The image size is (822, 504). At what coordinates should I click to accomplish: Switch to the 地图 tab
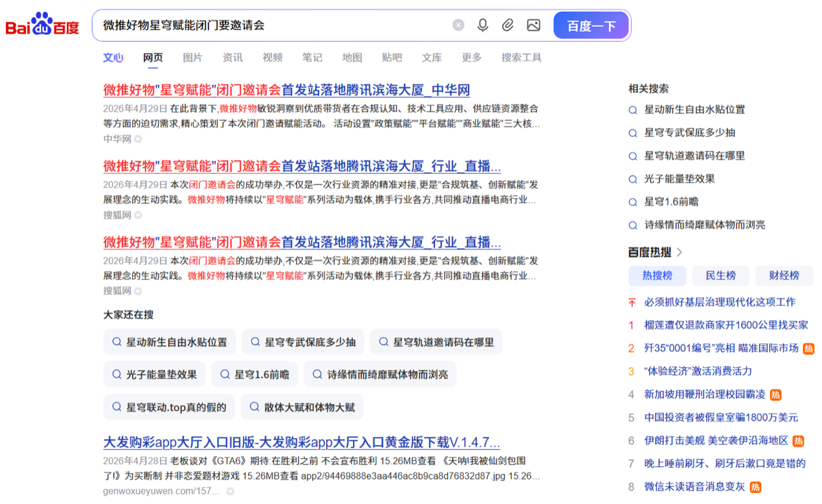352,58
